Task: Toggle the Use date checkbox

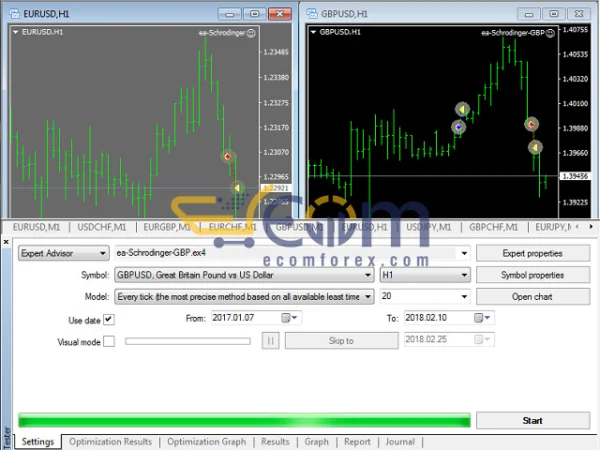Action: point(109,320)
